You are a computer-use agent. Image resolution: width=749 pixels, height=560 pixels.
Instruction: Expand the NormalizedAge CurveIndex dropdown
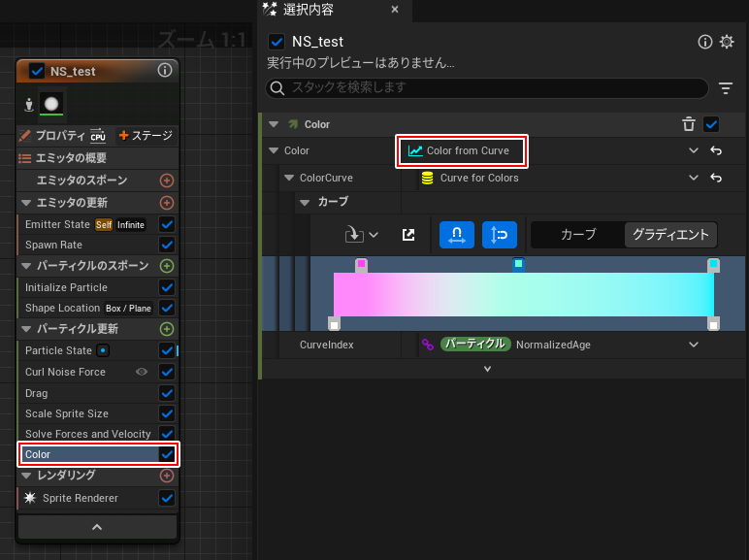(x=694, y=345)
